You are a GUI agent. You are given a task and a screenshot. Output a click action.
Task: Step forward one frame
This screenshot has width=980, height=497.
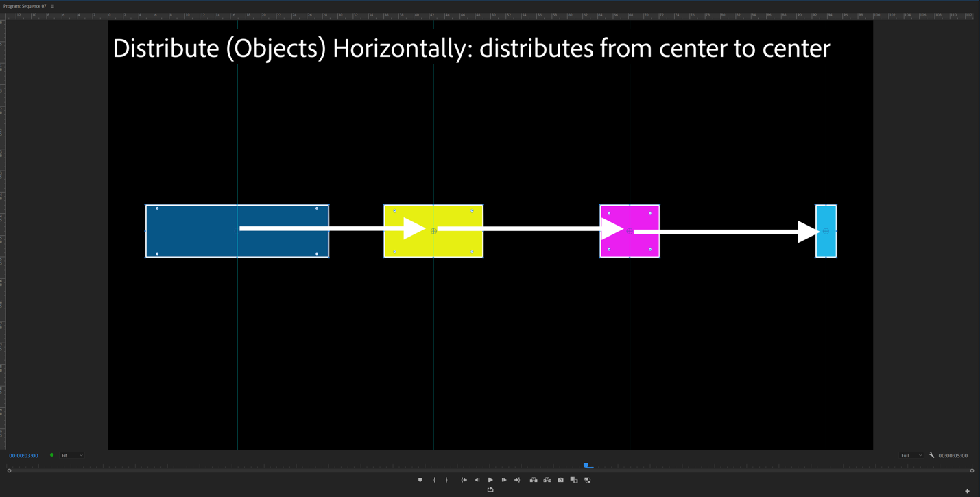point(504,480)
